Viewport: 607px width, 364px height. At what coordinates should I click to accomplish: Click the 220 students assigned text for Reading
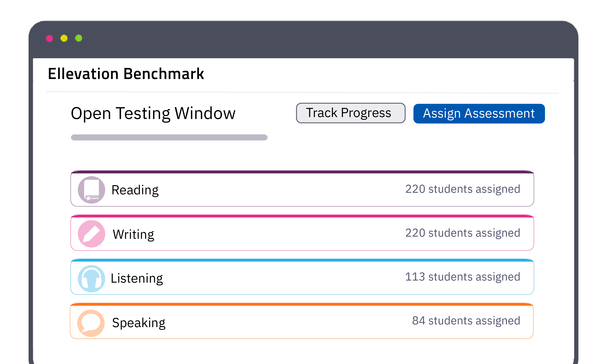tap(462, 189)
